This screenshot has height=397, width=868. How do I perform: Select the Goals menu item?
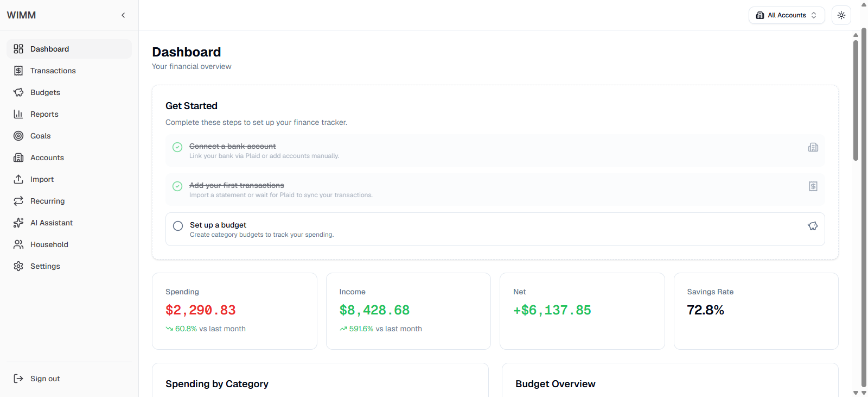coord(69,136)
